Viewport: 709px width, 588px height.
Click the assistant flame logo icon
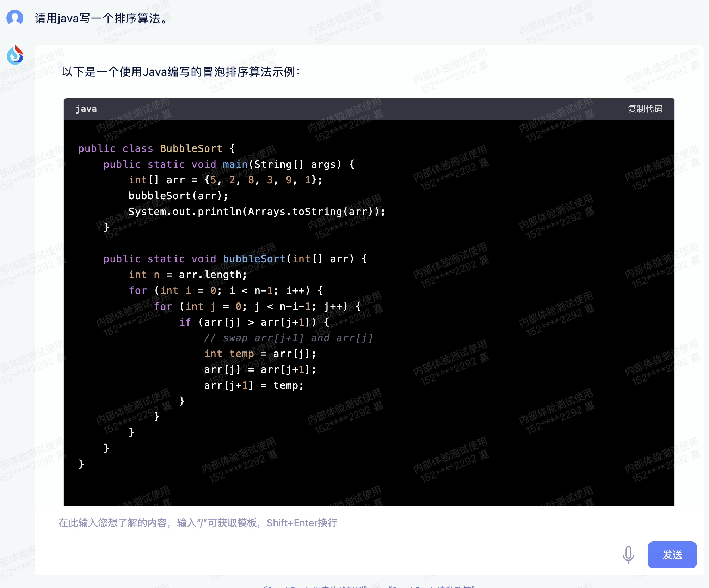pyautogui.click(x=15, y=55)
